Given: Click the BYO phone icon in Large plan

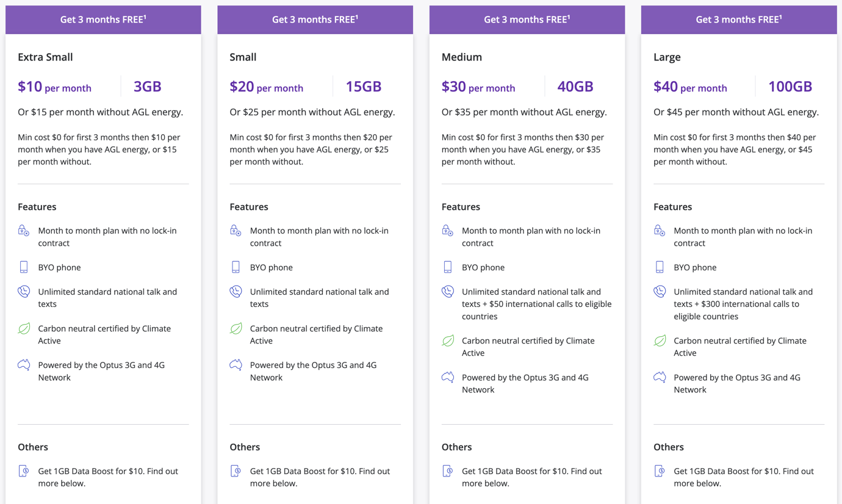Looking at the screenshot, I should 660,267.
